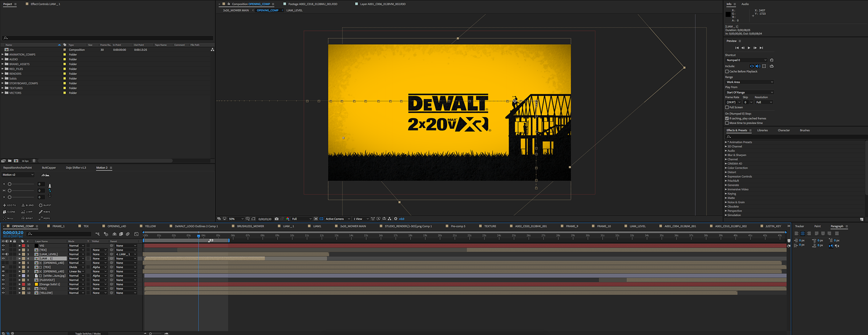
Task: Jump to first frame in Preview panel
Action: (737, 48)
